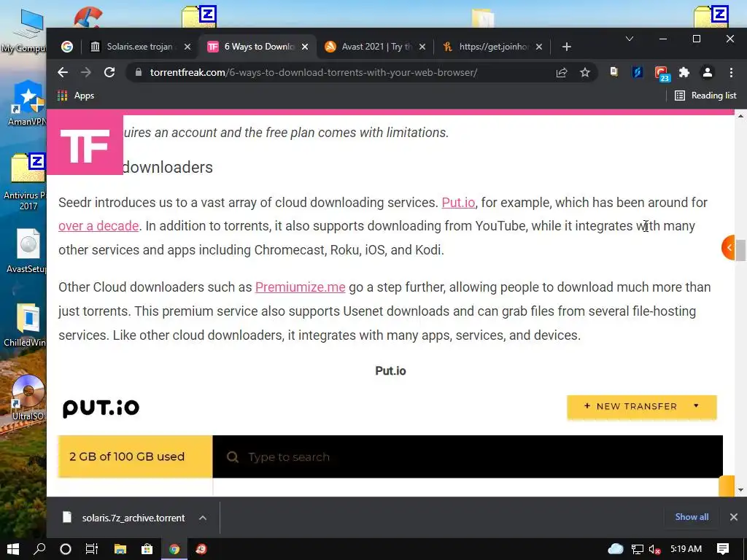This screenshot has height=560, width=747.
Task: Open a new browser tab
Action: (x=566, y=47)
